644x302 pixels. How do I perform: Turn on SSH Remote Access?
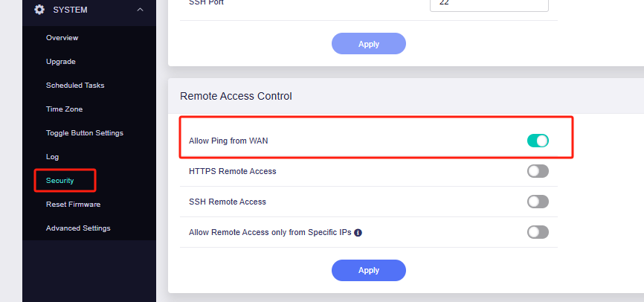click(538, 202)
